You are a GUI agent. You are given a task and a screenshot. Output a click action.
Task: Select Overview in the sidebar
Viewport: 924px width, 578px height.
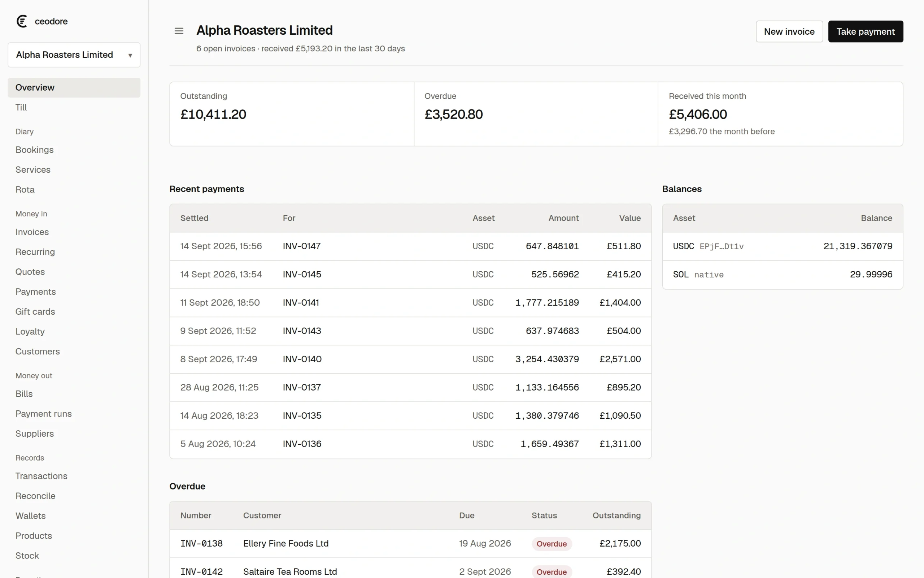(x=74, y=87)
